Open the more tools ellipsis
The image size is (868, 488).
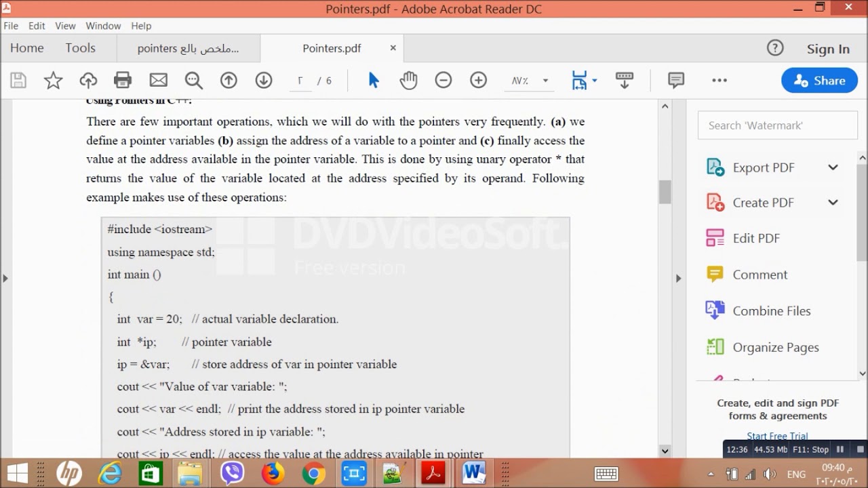(x=719, y=81)
